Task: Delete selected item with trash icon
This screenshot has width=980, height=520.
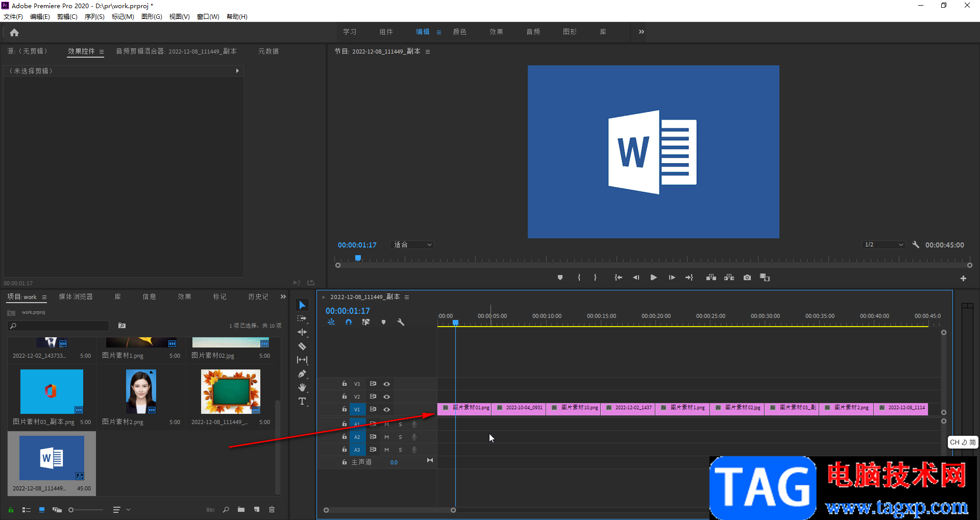Action: 272,509
